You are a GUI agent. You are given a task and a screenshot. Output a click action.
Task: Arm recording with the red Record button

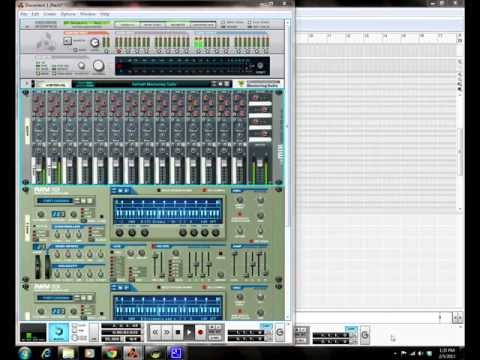[200, 332]
